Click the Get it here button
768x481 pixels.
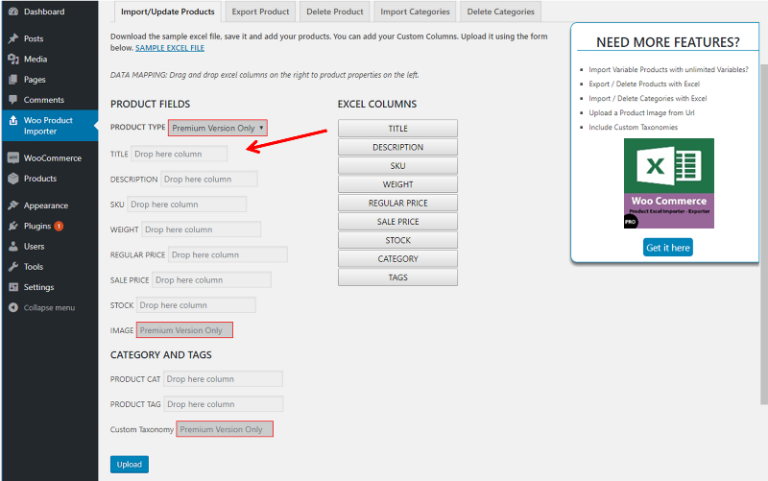668,247
